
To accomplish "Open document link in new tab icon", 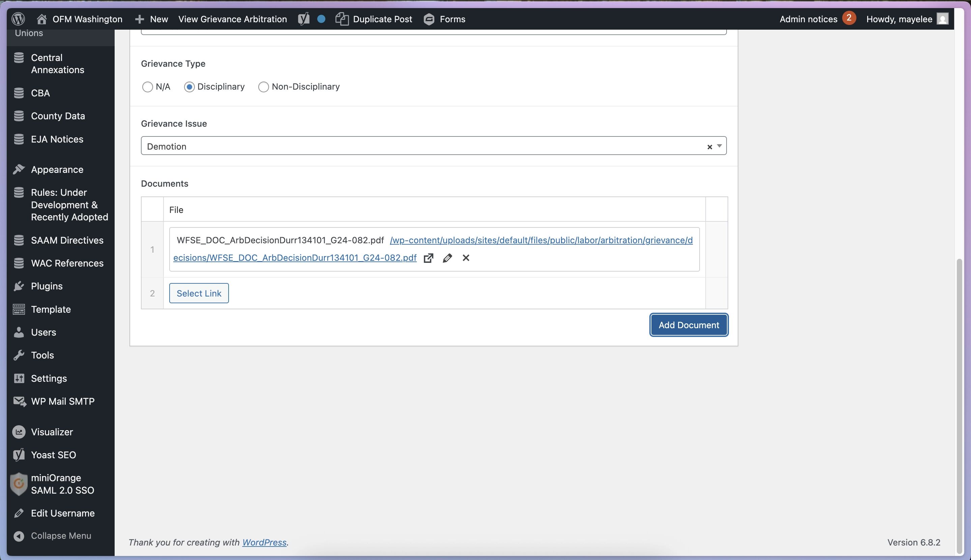I will point(428,258).
